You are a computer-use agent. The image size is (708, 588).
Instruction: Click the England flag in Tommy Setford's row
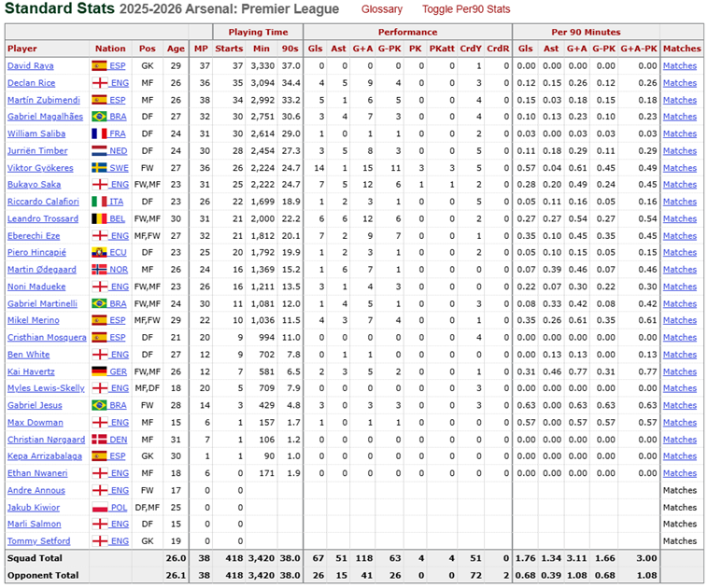point(99,541)
